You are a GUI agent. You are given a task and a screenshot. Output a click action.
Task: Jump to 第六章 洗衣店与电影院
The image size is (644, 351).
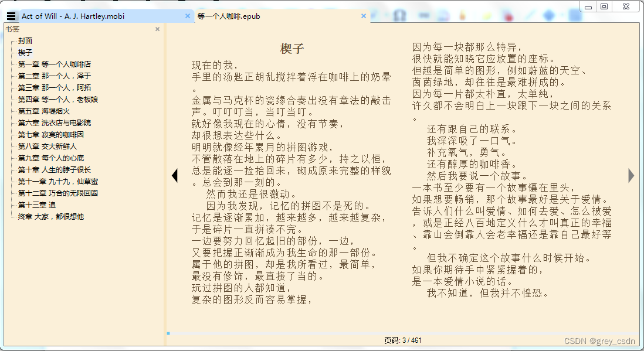coord(54,122)
